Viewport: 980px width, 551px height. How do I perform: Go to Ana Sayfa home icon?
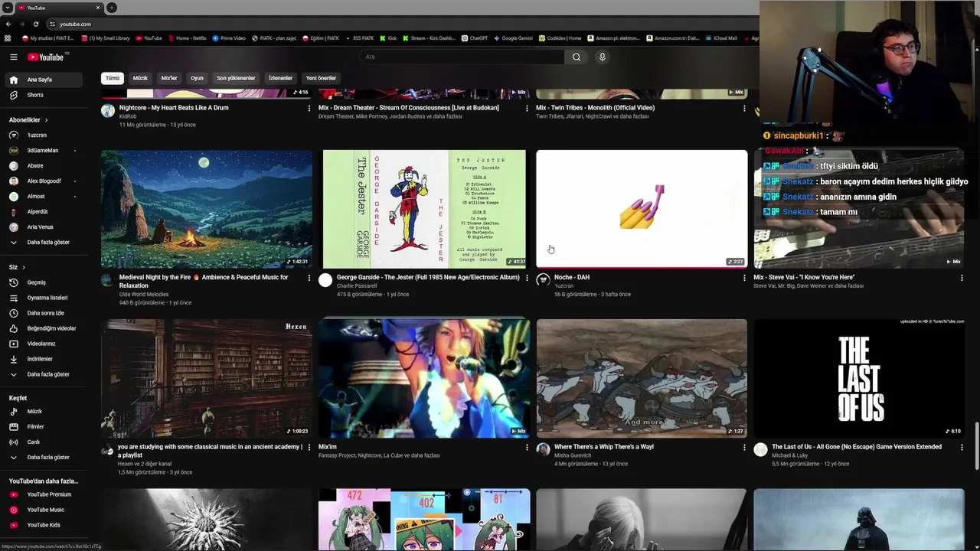tap(13, 80)
